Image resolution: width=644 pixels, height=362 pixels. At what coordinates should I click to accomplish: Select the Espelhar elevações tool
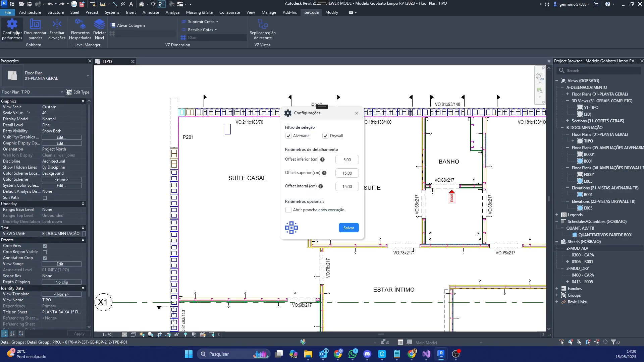point(57,29)
